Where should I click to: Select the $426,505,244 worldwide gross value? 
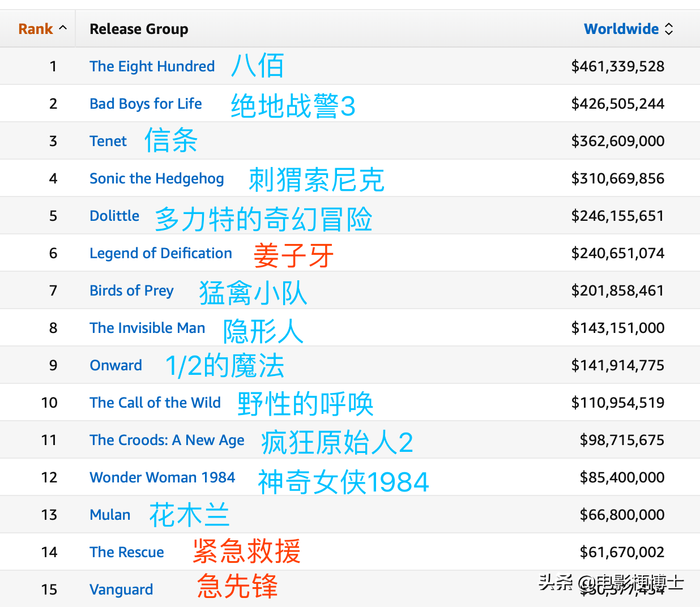618,104
